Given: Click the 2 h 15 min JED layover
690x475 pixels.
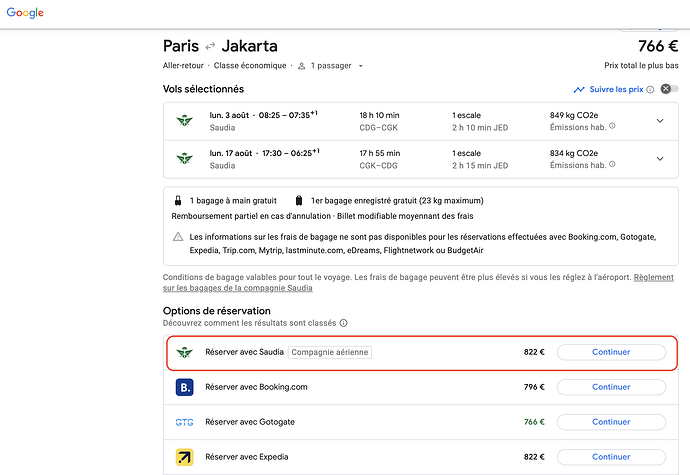Looking at the screenshot, I should click(480, 166).
